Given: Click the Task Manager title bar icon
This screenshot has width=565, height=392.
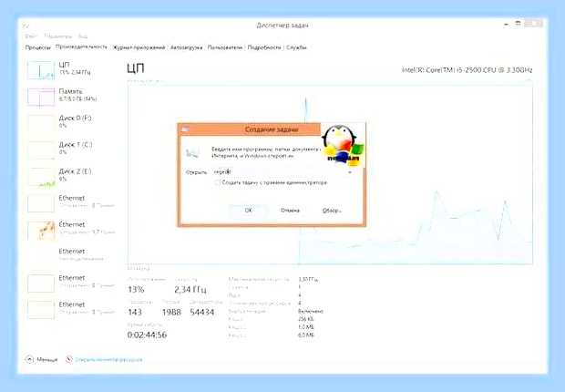Looking at the screenshot, I should click(x=26, y=26).
